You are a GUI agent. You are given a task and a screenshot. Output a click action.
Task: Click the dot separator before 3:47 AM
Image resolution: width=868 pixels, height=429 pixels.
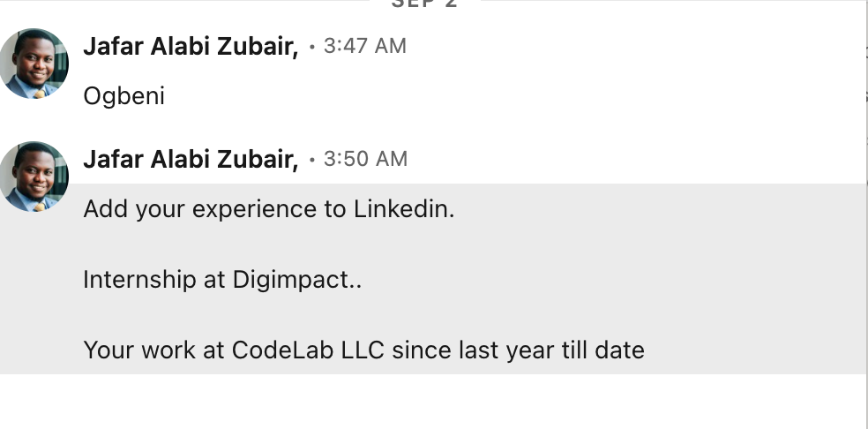(x=312, y=48)
